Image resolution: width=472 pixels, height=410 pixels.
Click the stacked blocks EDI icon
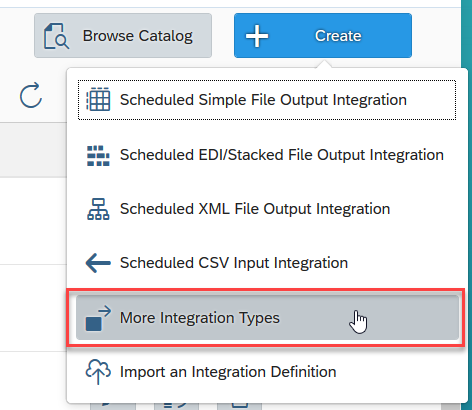98,155
